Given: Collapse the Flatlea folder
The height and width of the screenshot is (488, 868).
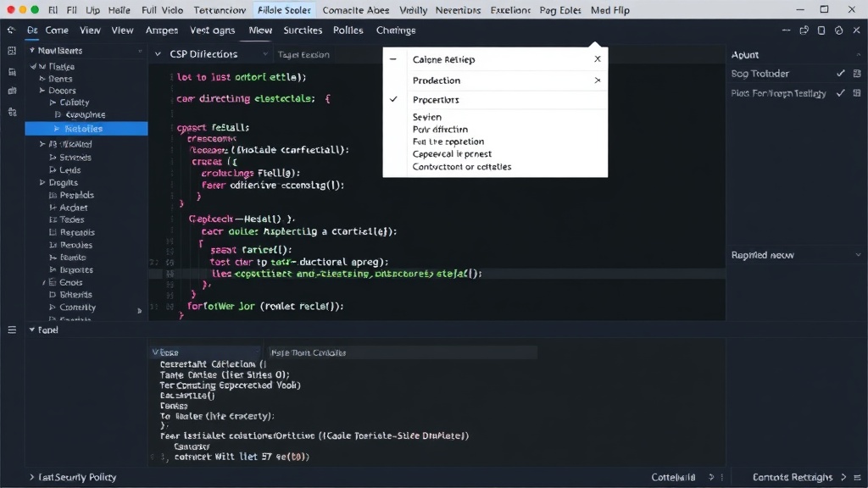Looking at the screenshot, I should coord(34,66).
